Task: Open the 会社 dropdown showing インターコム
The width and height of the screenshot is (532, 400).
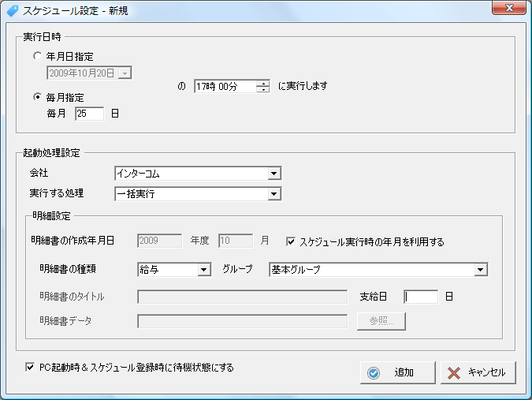Action: coord(273,174)
